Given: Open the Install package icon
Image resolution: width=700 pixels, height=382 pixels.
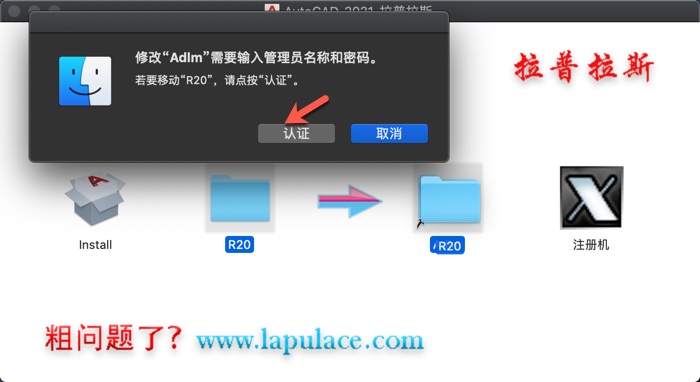Looking at the screenshot, I should click(95, 199).
